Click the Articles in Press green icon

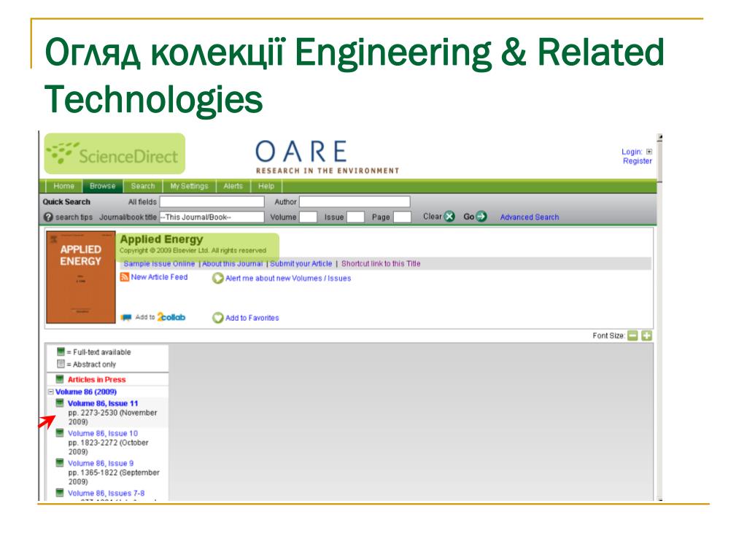(60, 379)
